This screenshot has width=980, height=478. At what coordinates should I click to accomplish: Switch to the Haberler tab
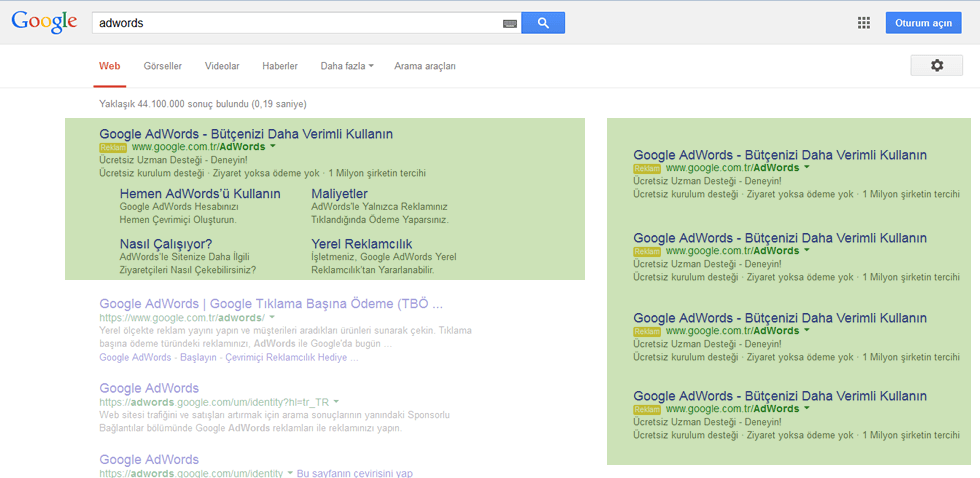[x=280, y=66]
